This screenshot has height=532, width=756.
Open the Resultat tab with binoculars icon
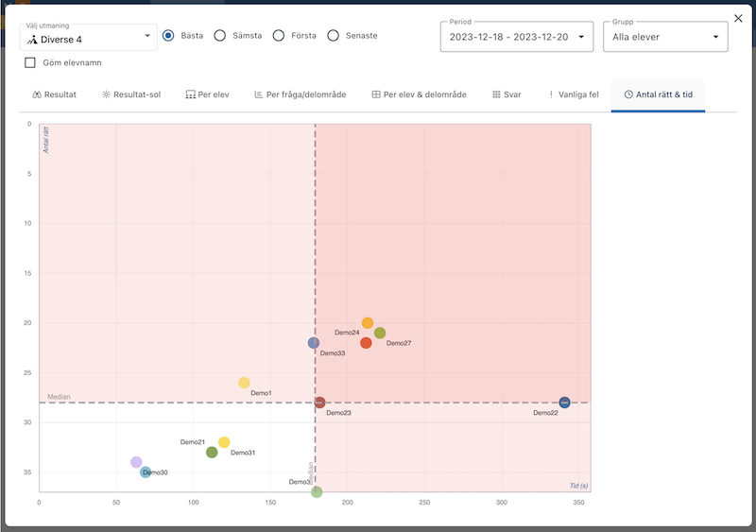tap(54, 94)
